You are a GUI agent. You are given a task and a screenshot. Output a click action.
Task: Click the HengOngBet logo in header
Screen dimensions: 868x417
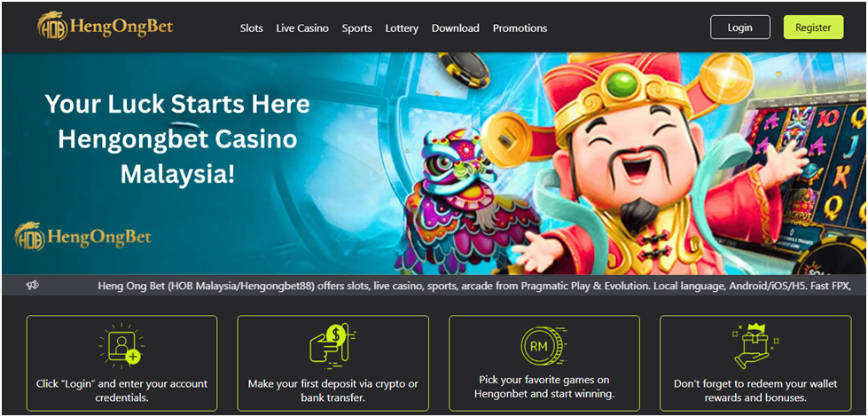[x=106, y=28]
